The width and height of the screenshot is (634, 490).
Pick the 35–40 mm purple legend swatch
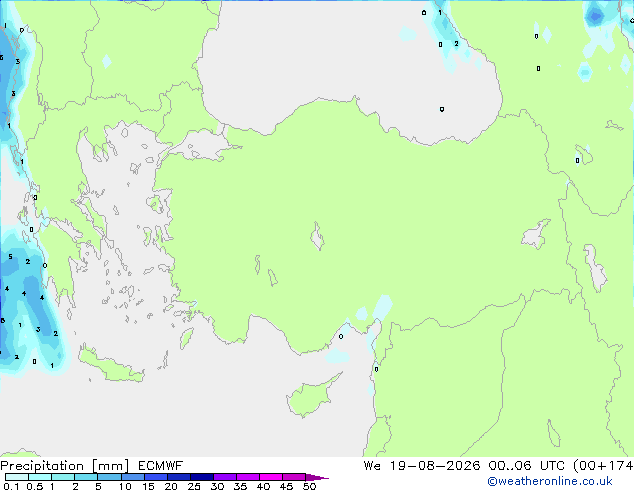pos(247,477)
